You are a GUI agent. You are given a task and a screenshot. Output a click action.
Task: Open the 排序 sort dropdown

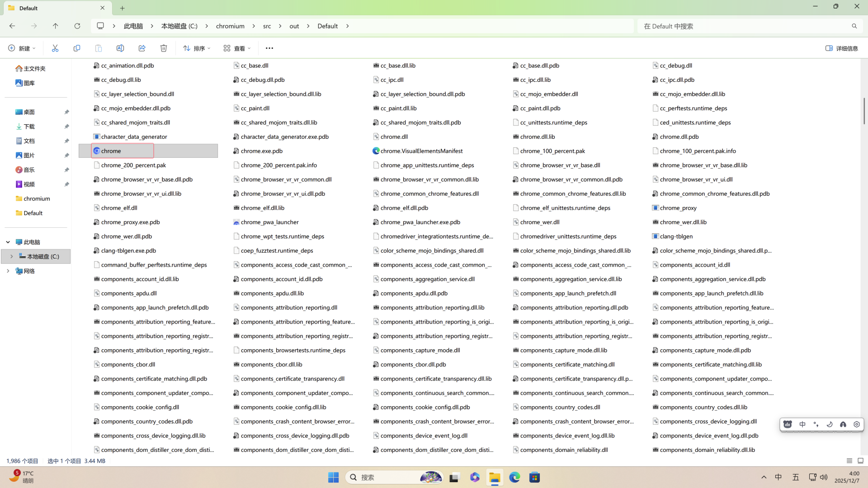(197, 48)
